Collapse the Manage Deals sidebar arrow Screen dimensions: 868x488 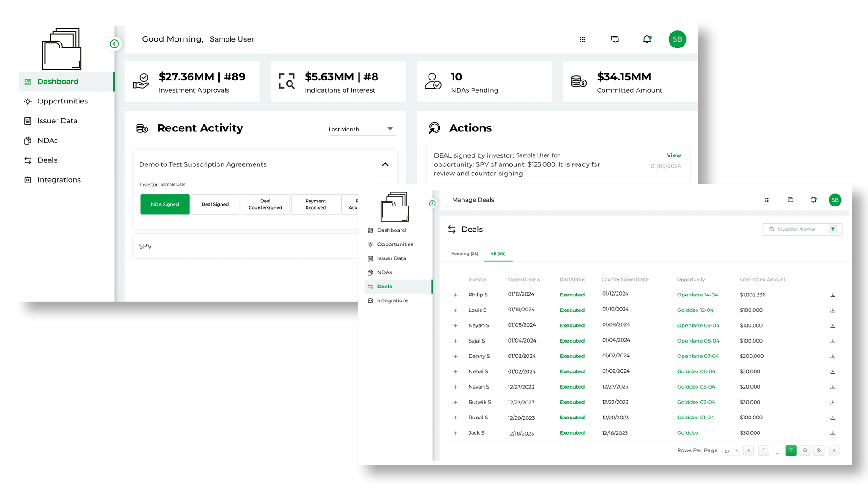coord(432,203)
